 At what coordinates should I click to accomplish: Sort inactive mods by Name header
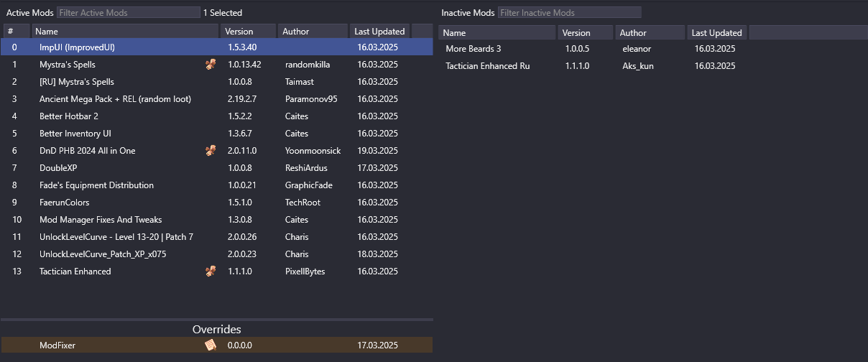(x=497, y=32)
